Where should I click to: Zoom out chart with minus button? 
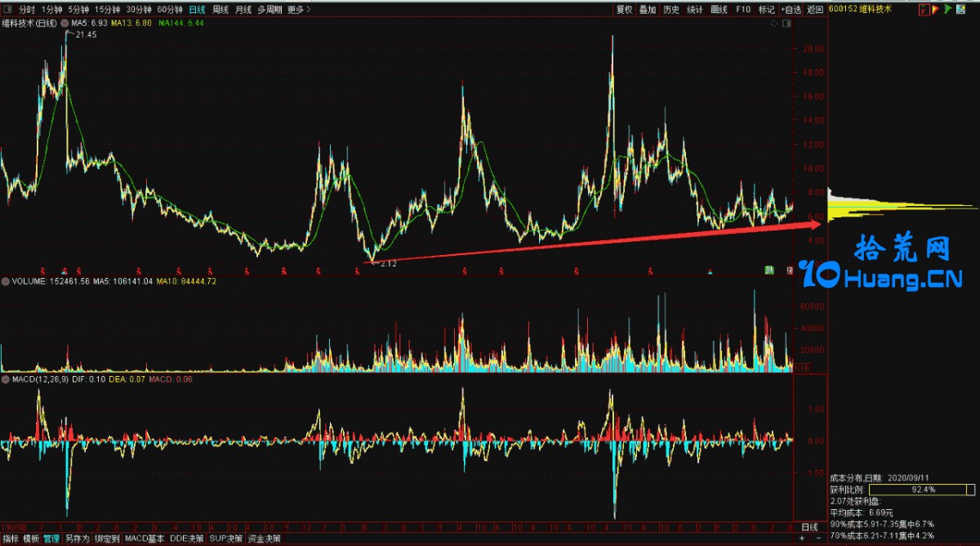(x=817, y=539)
